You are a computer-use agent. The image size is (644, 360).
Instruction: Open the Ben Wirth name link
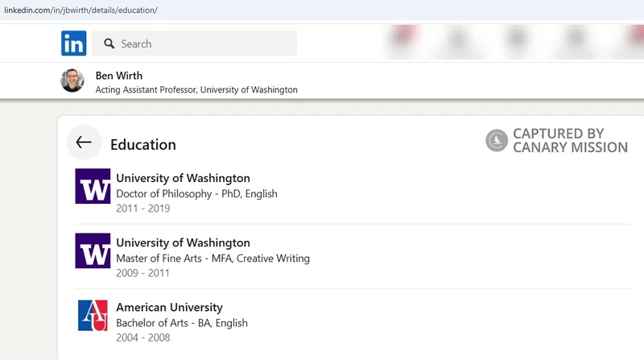119,76
